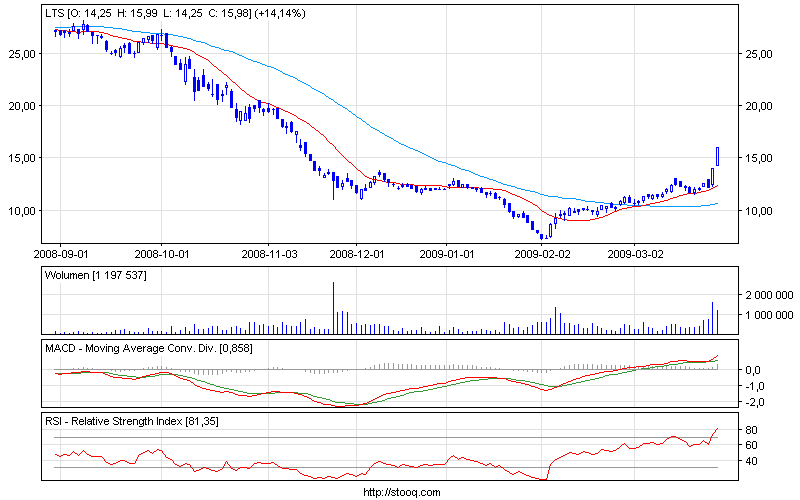Image resolution: width=800 pixels, height=500 pixels.
Task: Select the 2008-11-03 date label
Action: point(270,254)
